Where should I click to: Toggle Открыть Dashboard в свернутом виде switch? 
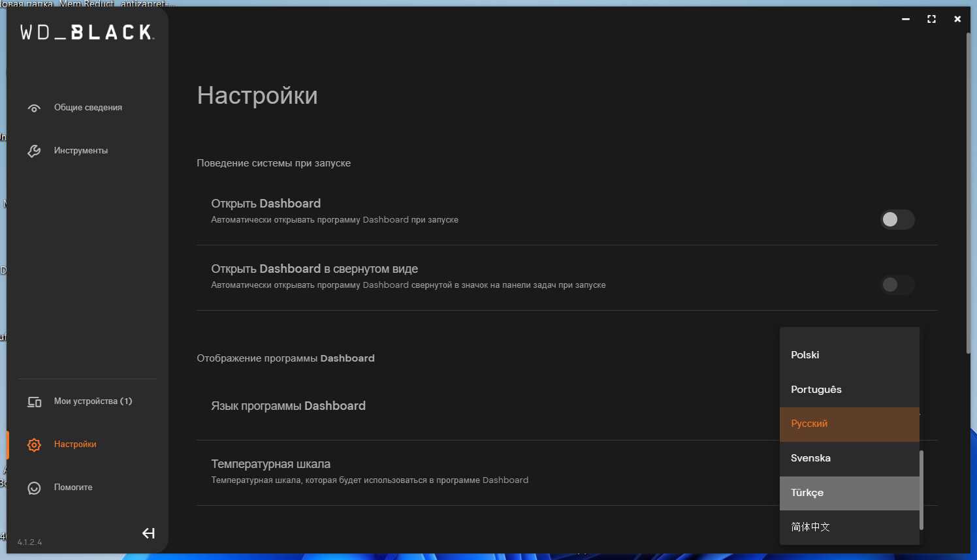(897, 285)
